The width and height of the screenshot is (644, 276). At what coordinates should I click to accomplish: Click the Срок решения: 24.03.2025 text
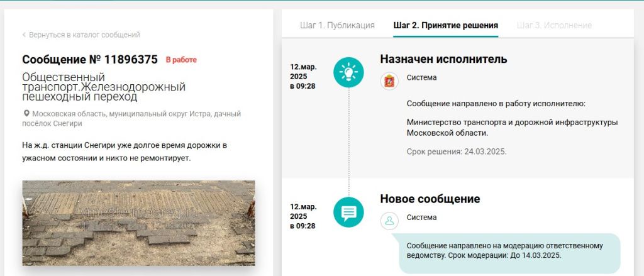457,152
